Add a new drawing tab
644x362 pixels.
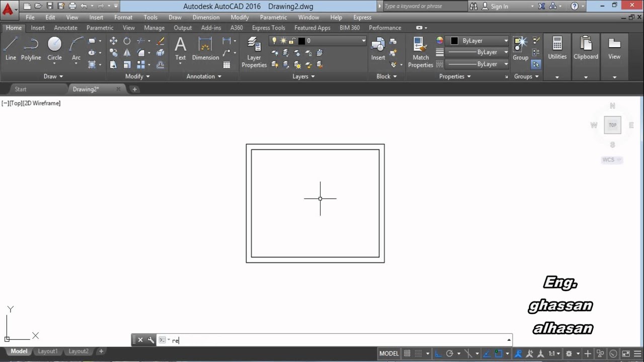click(x=134, y=89)
